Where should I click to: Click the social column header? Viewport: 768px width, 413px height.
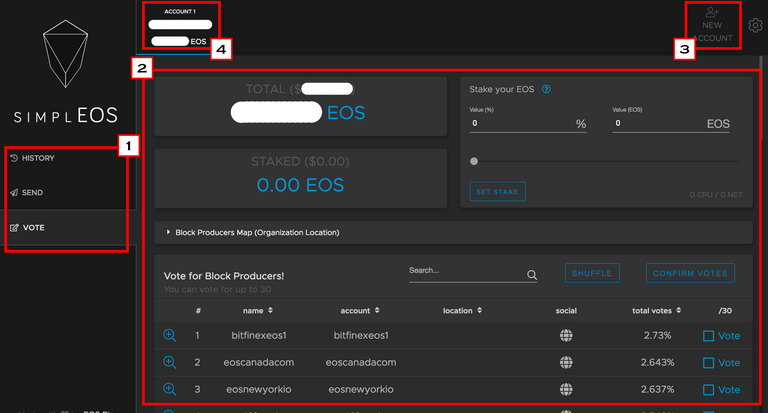point(566,311)
